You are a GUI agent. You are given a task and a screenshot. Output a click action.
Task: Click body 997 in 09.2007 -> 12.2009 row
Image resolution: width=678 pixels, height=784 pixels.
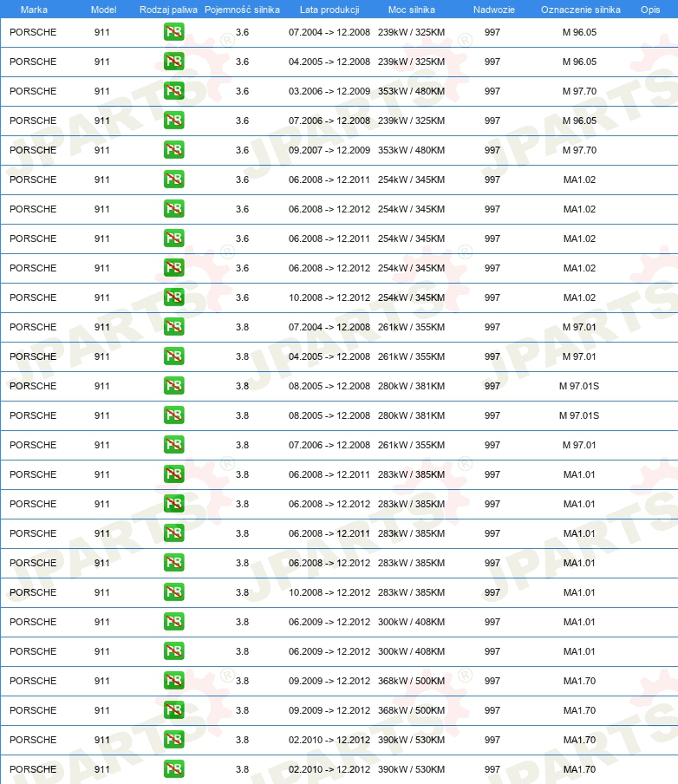[x=492, y=150]
